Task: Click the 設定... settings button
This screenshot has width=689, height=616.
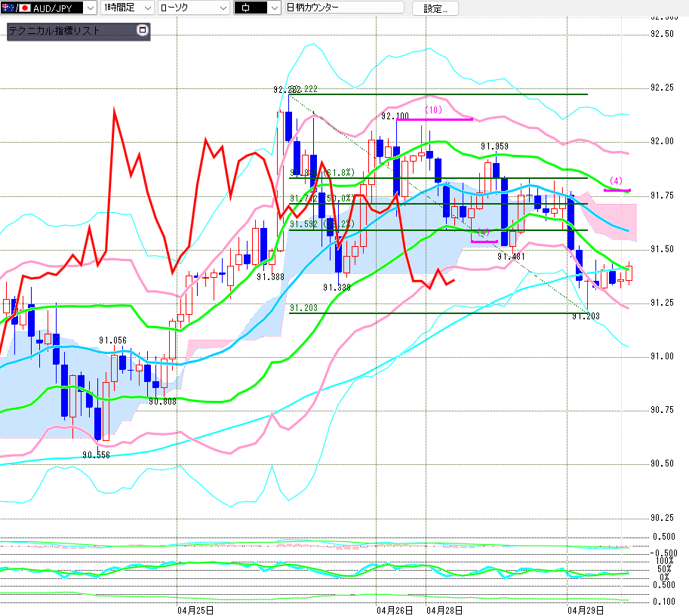Action: tap(435, 8)
